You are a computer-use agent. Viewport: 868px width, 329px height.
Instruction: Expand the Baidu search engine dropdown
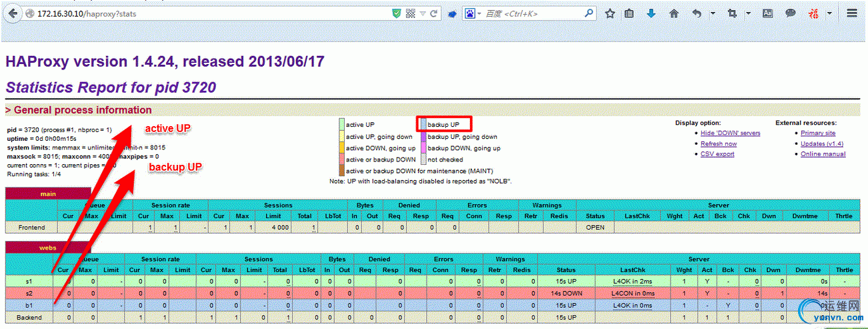479,13
